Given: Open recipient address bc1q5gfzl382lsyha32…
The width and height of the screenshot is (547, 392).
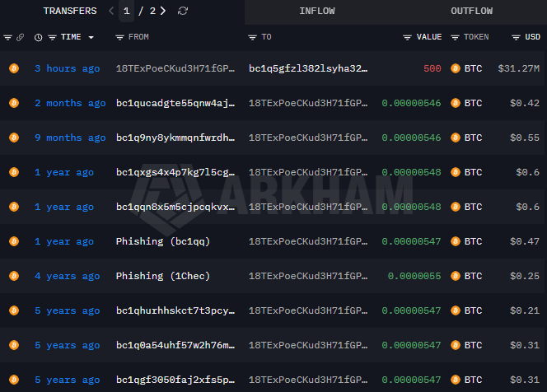Looking at the screenshot, I should coord(308,68).
